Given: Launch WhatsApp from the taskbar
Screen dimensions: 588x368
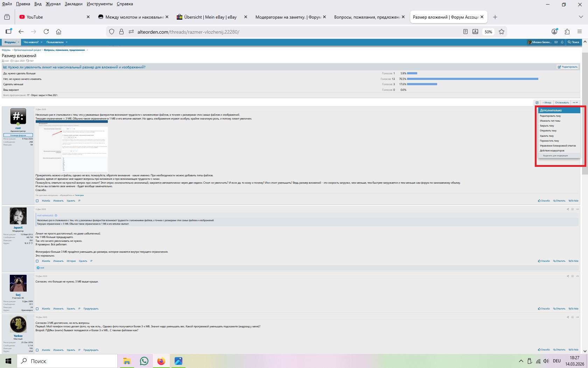Looking at the screenshot, I should [144, 361].
